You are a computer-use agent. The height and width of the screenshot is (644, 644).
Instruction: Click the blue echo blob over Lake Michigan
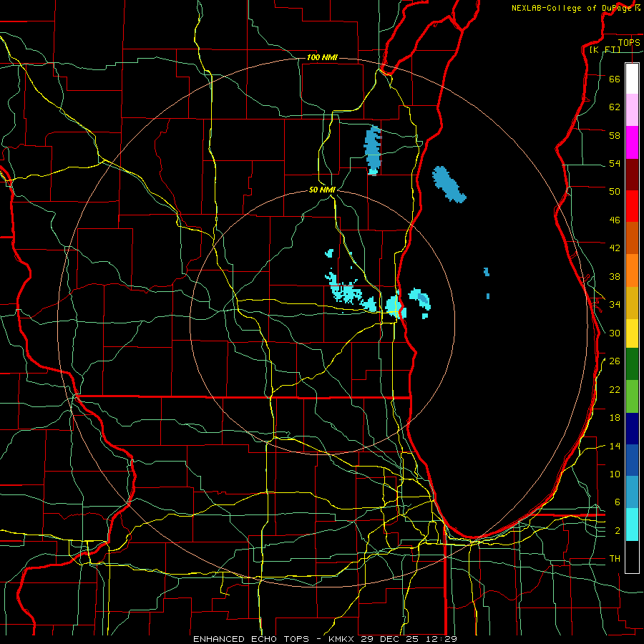[x=449, y=184]
